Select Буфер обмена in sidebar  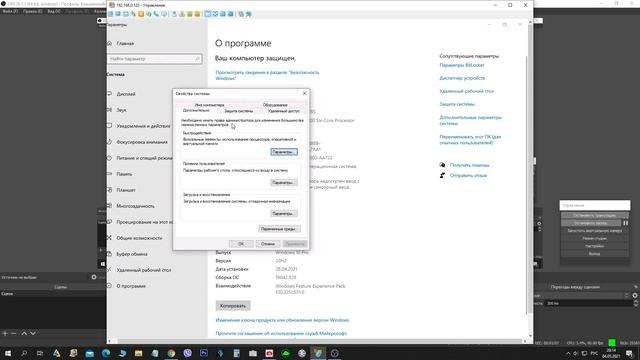pos(132,254)
